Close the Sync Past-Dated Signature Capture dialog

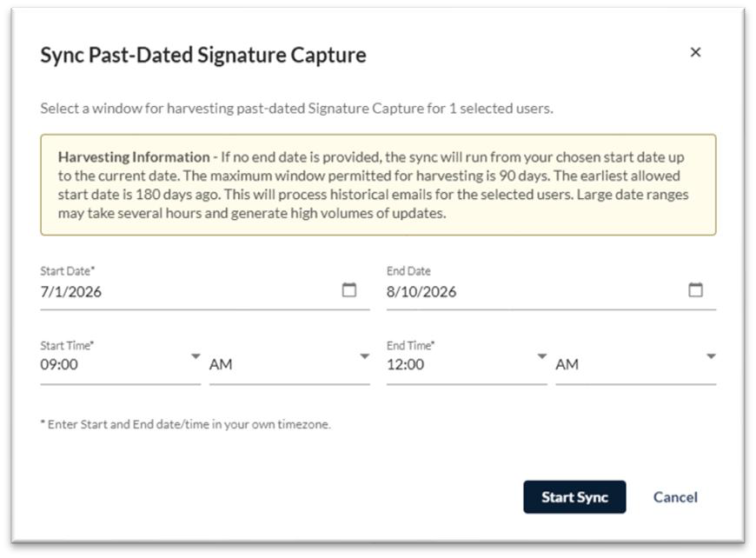(695, 52)
